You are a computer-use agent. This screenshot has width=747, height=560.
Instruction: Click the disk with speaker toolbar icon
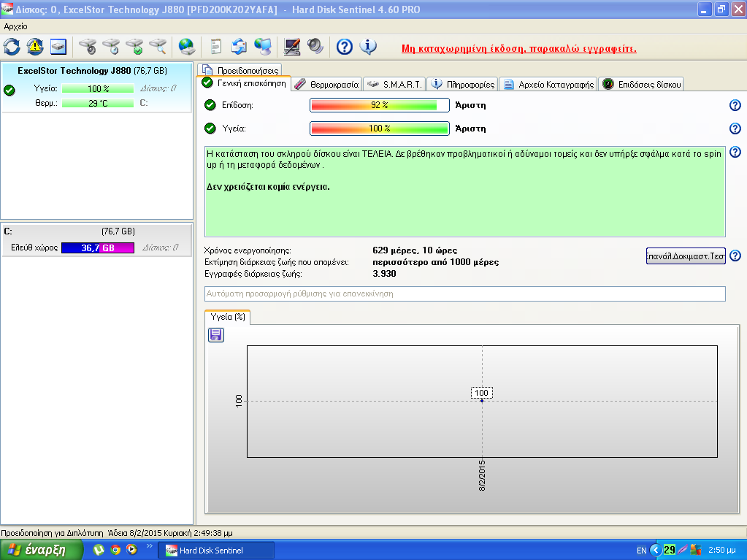(x=88, y=47)
